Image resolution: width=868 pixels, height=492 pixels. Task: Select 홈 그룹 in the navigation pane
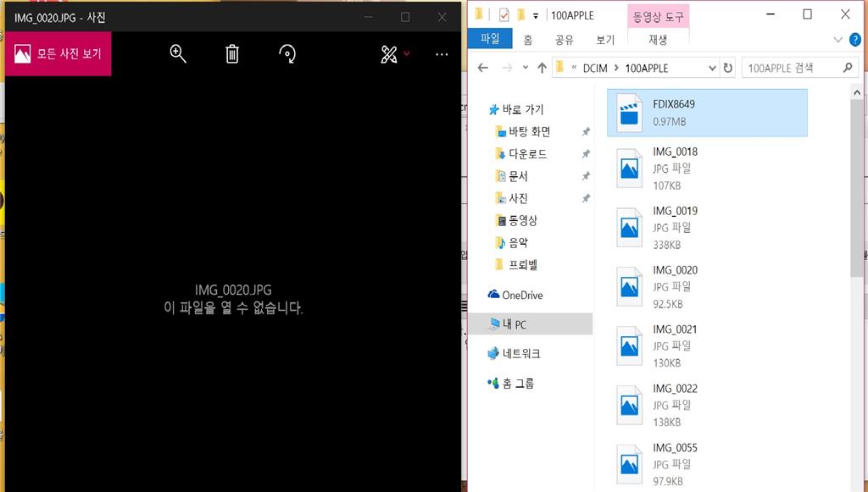pos(510,383)
